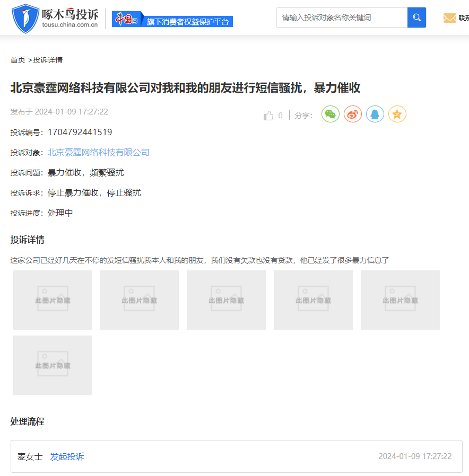Click the 啄木鸟投诉 woodpecker shield logo
Viewport: 469px width, 476px height.
click(x=25, y=19)
